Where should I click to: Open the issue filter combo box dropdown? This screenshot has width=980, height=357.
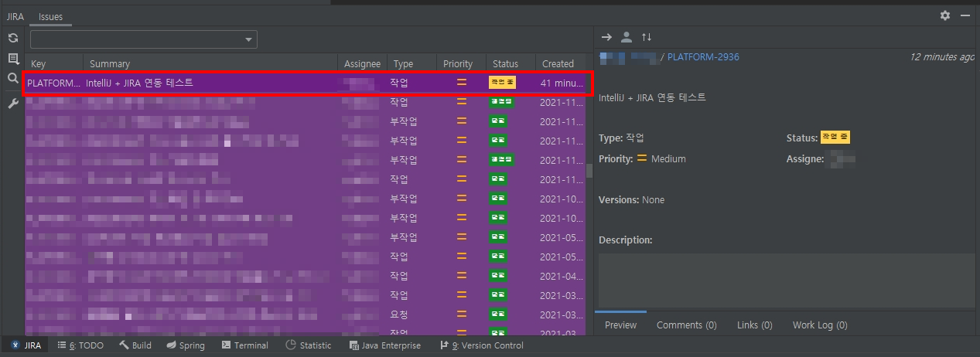click(248, 39)
